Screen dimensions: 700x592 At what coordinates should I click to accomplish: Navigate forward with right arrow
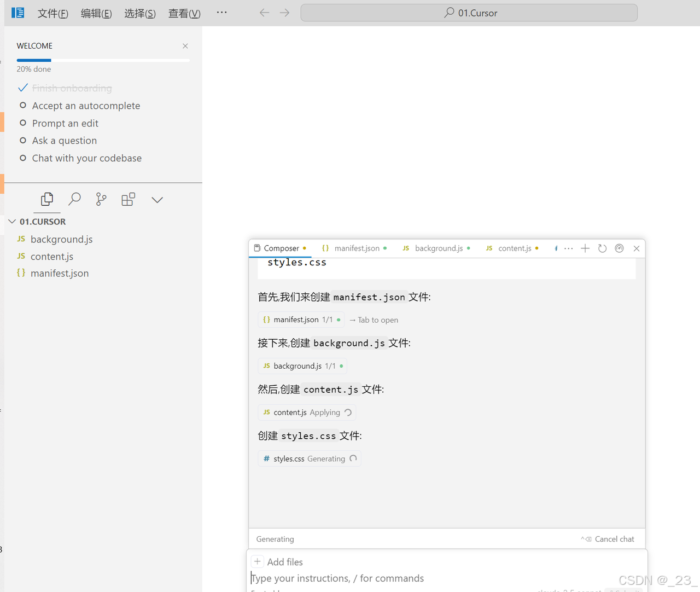coord(285,13)
